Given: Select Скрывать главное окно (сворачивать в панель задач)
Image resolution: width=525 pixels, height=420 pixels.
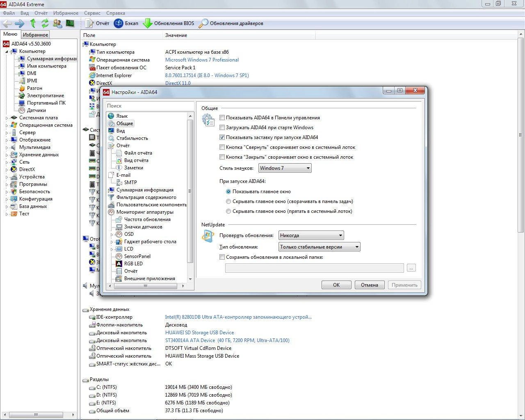Looking at the screenshot, I should tap(228, 201).
